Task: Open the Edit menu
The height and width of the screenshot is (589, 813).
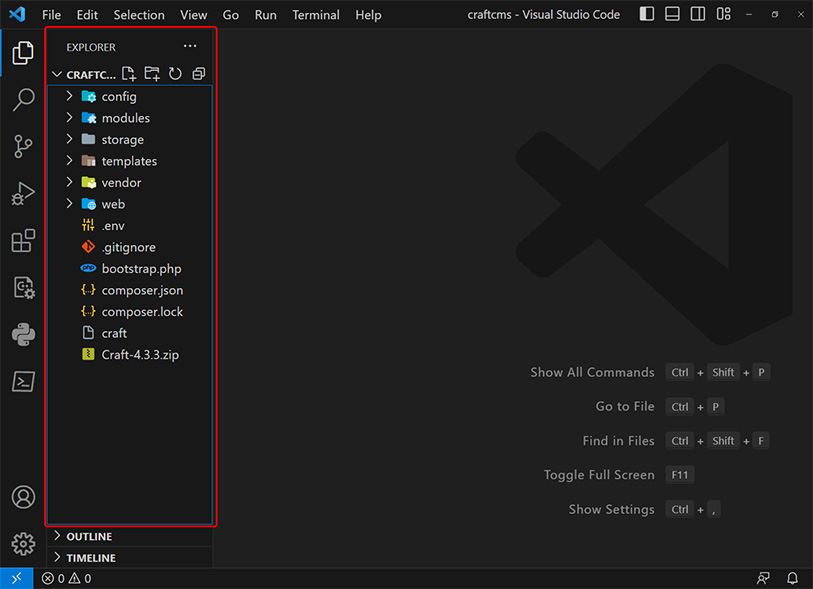Action: 87,15
